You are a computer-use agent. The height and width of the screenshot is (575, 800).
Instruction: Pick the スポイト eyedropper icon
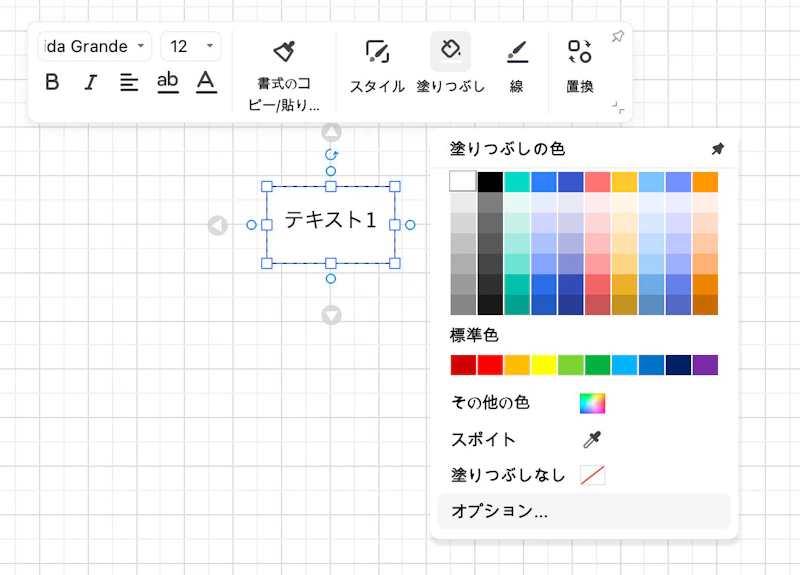[x=593, y=440]
